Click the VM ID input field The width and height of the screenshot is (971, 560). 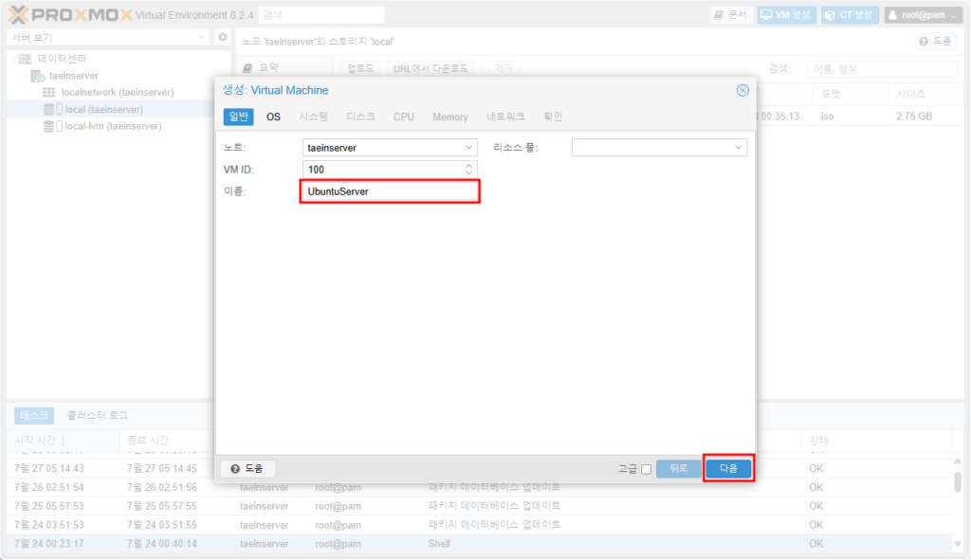383,170
